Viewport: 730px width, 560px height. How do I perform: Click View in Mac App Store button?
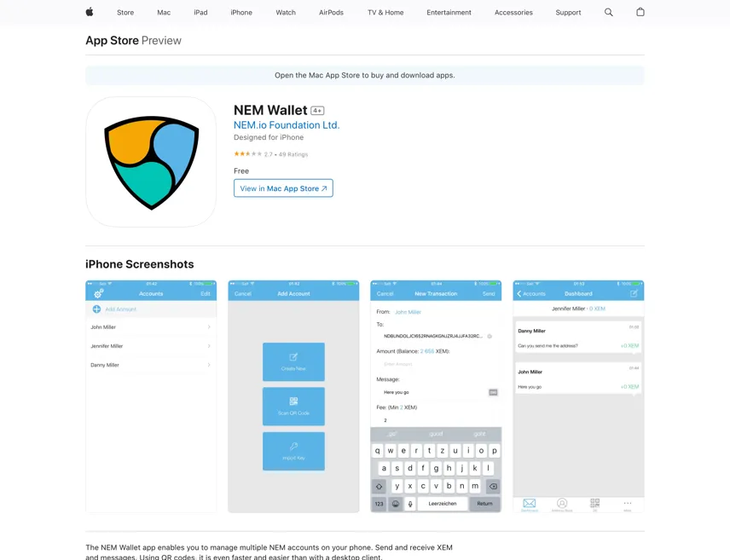pos(283,188)
